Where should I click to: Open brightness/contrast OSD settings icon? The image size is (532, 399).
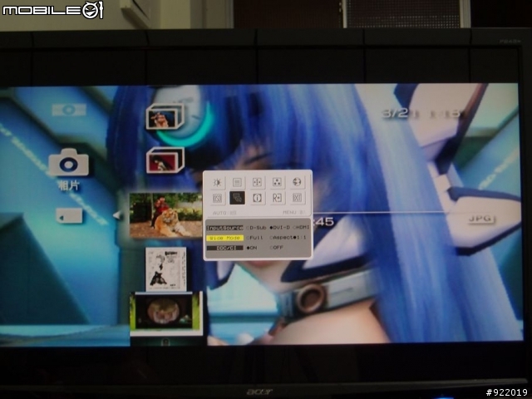(x=217, y=183)
